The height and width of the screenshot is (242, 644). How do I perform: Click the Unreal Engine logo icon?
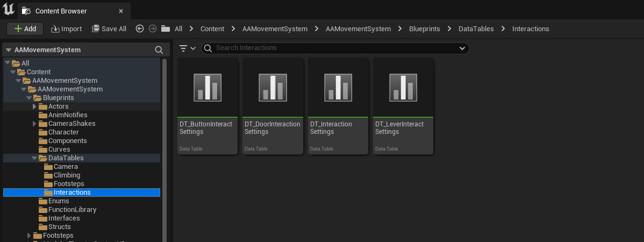[8, 9]
